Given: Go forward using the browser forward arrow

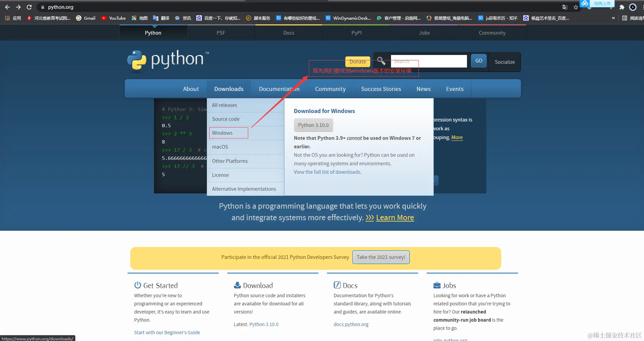Looking at the screenshot, I should 18,7.
